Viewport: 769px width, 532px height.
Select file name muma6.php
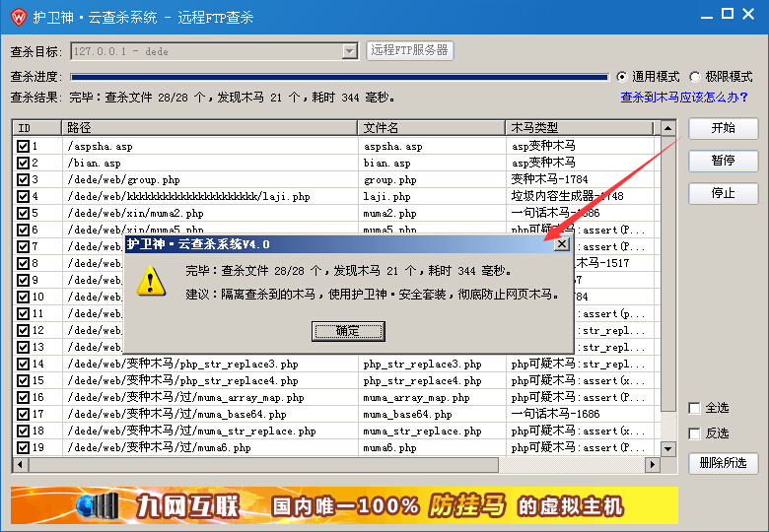(389, 447)
